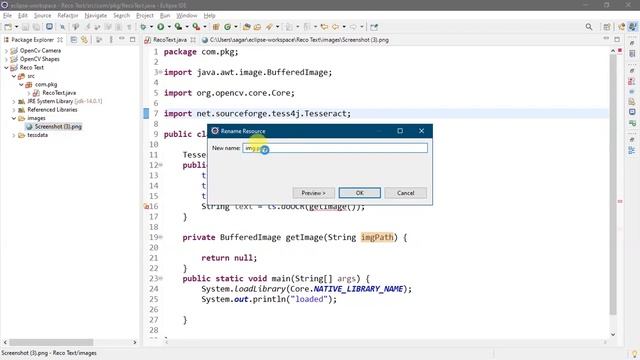Go to last edit location icon

(x=324, y=27)
